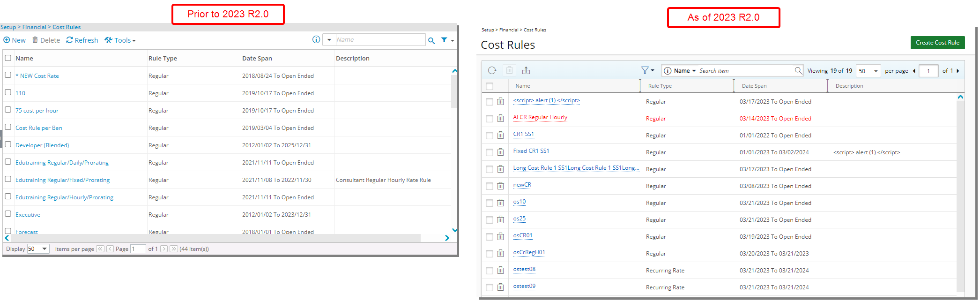Sort by Date Span column in old view

(257, 59)
